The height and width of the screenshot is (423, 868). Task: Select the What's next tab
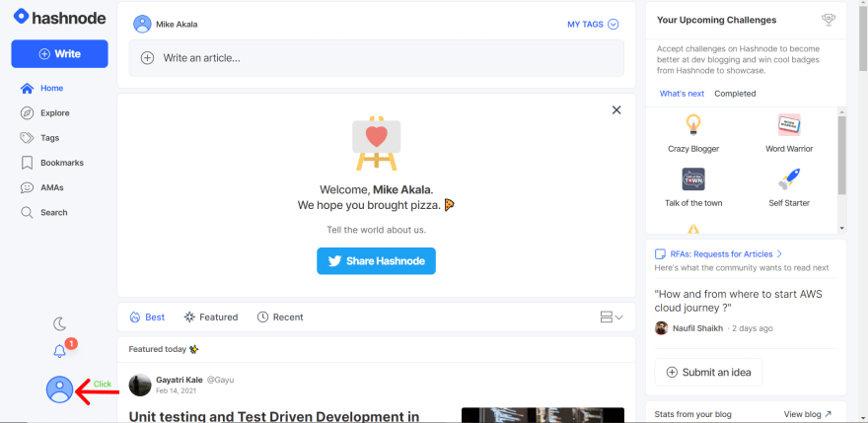pyautogui.click(x=682, y=94)
